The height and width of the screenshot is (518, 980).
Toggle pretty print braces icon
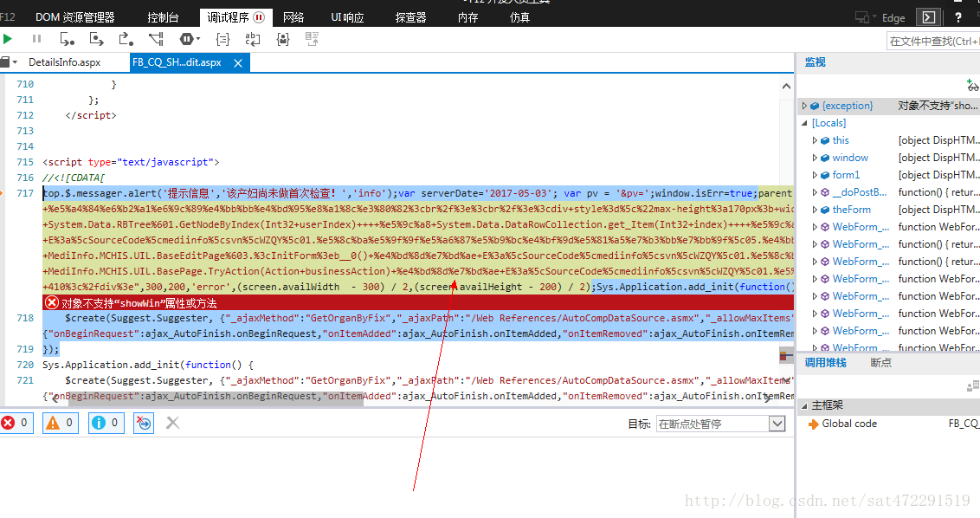pyautogui.click(x=222, y=40)
